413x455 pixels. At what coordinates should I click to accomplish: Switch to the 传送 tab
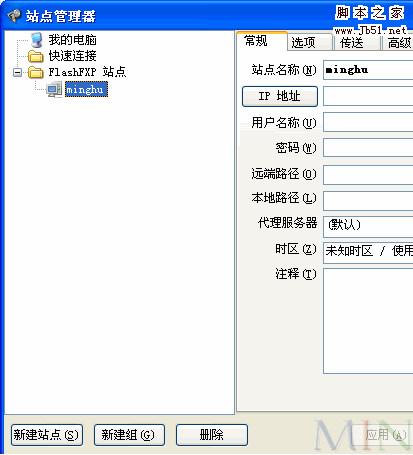pyautogui.click(x=357, y=43)
